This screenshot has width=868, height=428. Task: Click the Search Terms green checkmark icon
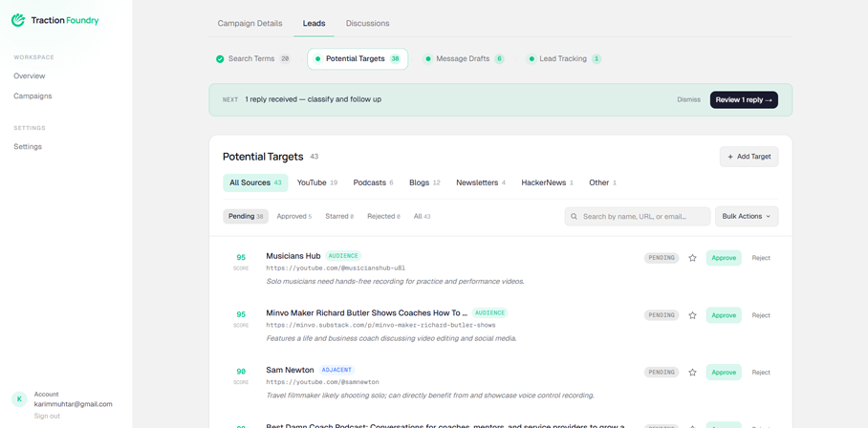click(x=220, y=58)
